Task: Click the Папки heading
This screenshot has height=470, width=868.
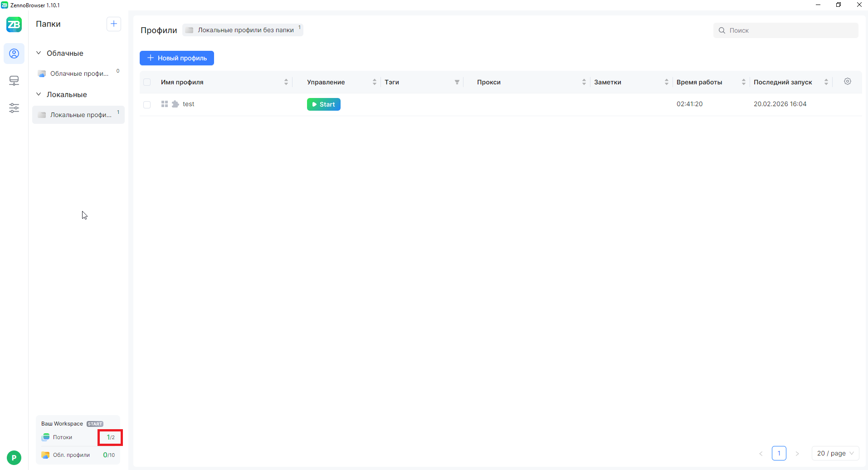Action: (x=48, y=24)
